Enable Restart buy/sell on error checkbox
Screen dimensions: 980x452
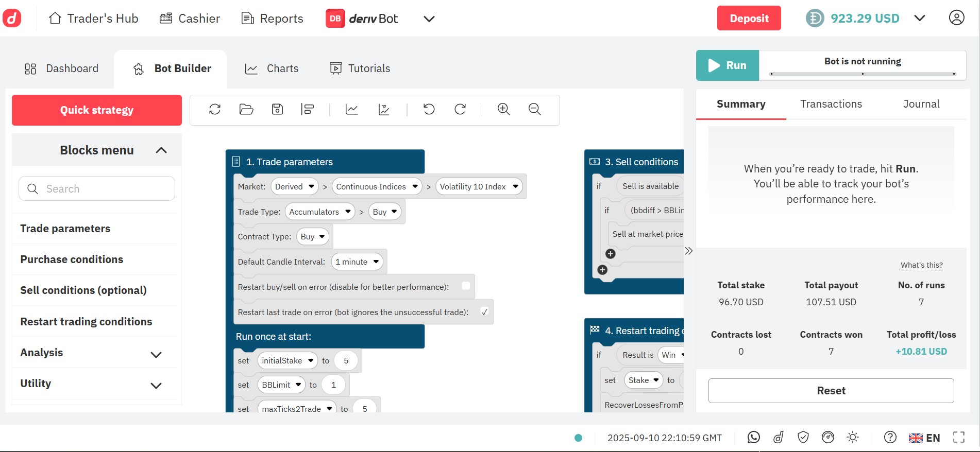(x=466, y=286)
